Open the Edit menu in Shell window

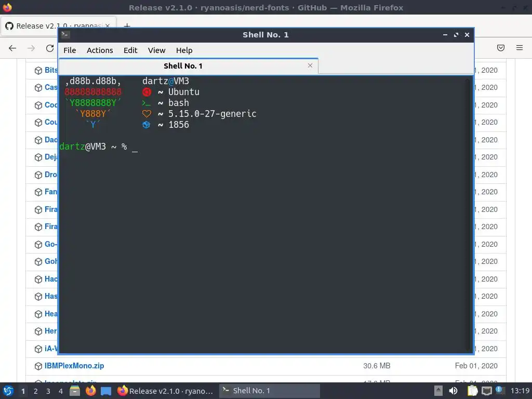[130, 50]
